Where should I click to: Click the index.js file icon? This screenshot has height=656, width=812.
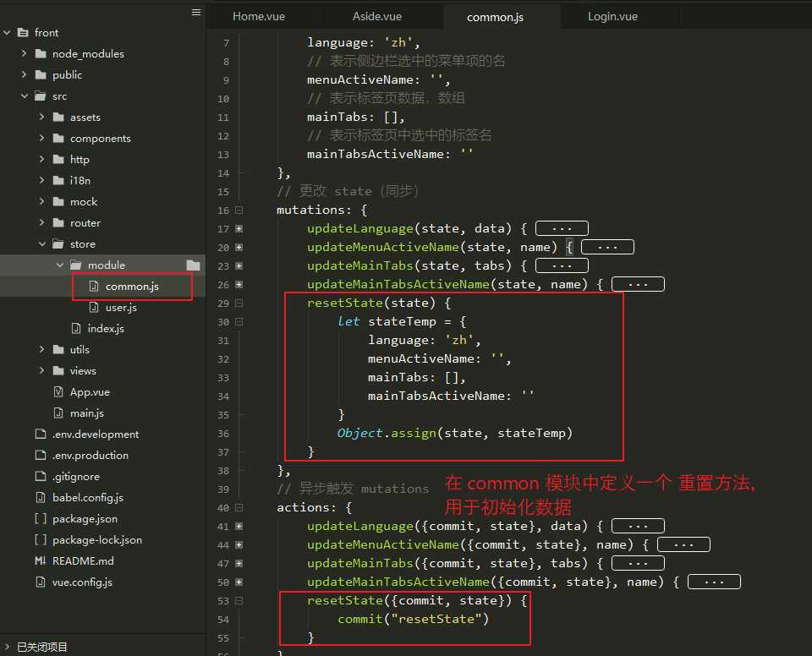click(76, 328)
